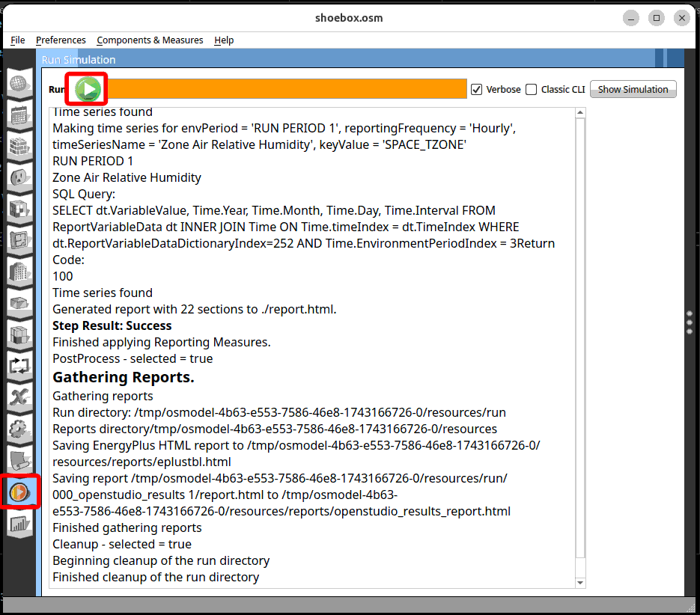Open the Site tab globe icon
This screenshot has width=700, height=615.
(19, 84)
